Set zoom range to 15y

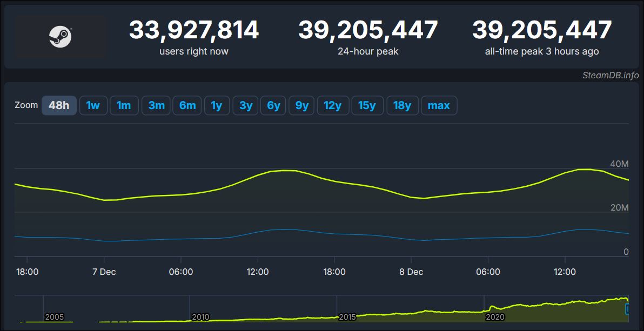(x=367, y=105)
